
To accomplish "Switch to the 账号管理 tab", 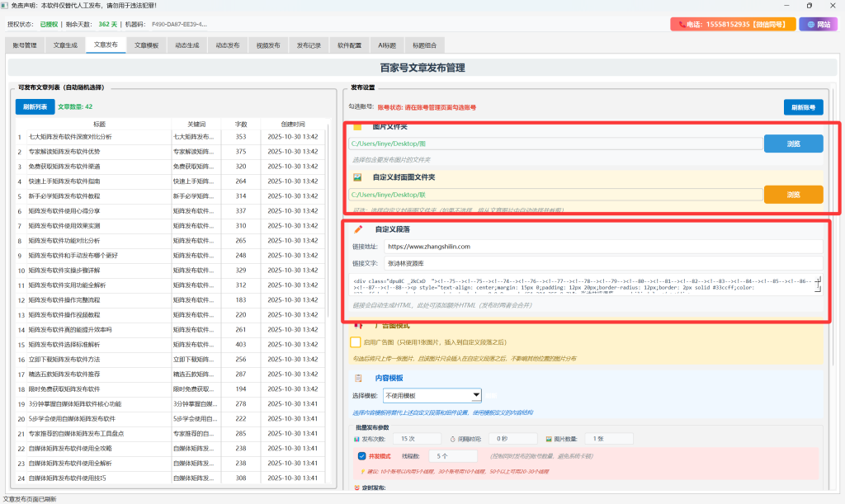I will point(24,45).
